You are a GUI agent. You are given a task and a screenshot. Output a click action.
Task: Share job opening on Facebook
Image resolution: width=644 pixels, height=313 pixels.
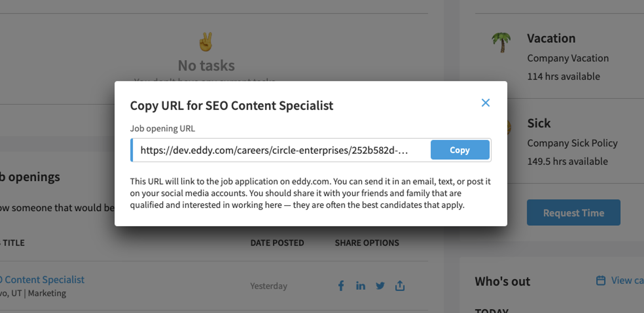pos(341,286)
